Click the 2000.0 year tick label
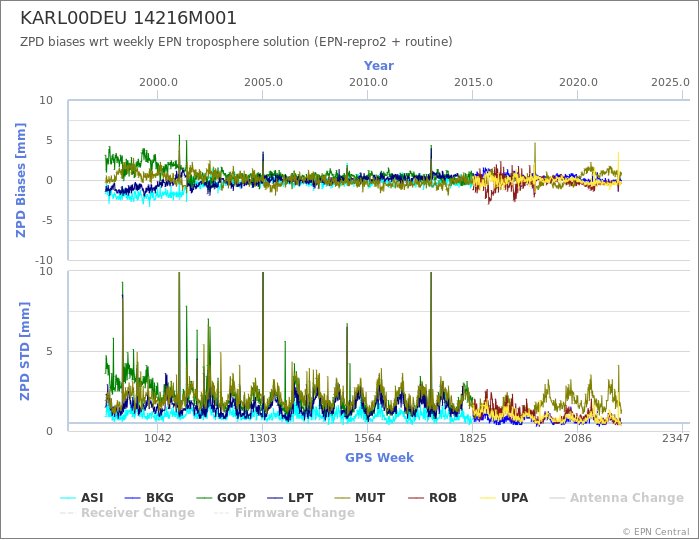This screenshot has height=540, width=700. tap(158, 83)
